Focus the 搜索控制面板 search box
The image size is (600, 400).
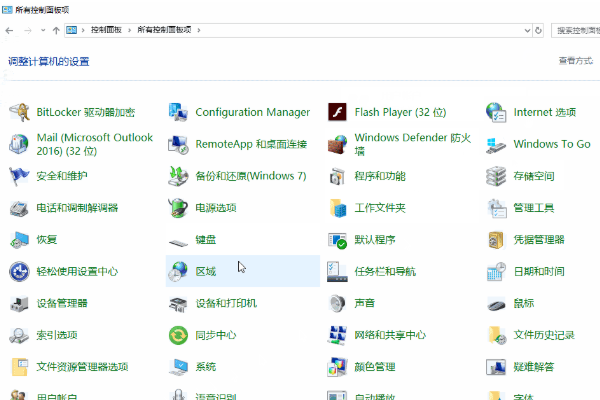pos(576,30)
